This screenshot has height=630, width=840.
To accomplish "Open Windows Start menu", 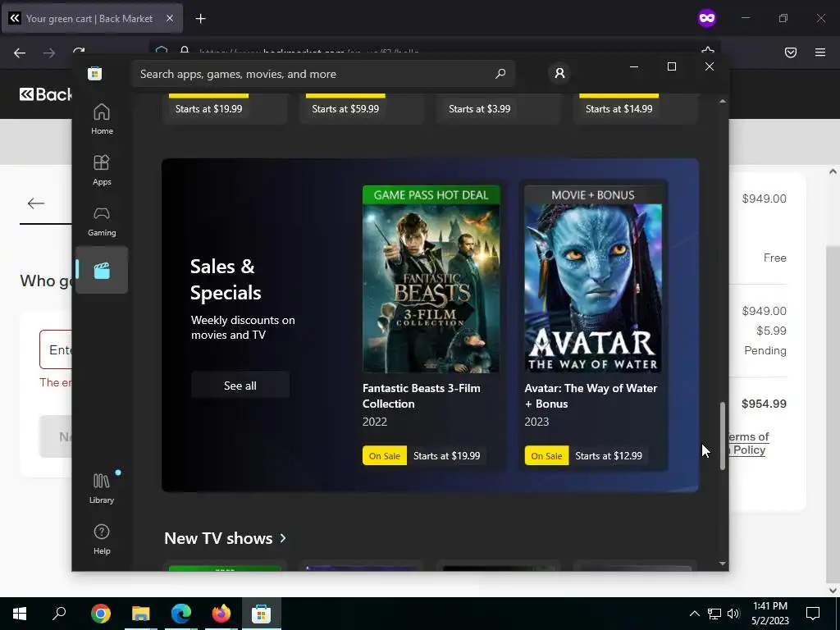I will (x=20, y=614).
